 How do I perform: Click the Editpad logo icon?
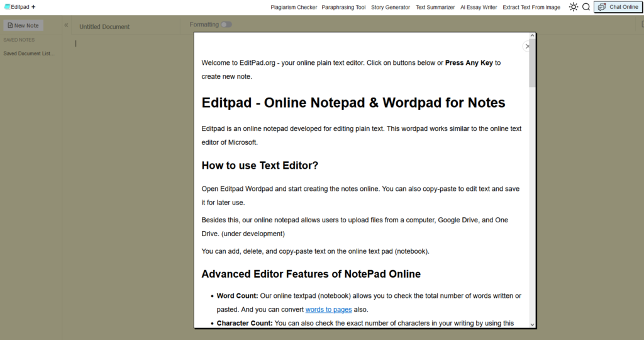tap(7, 7)
